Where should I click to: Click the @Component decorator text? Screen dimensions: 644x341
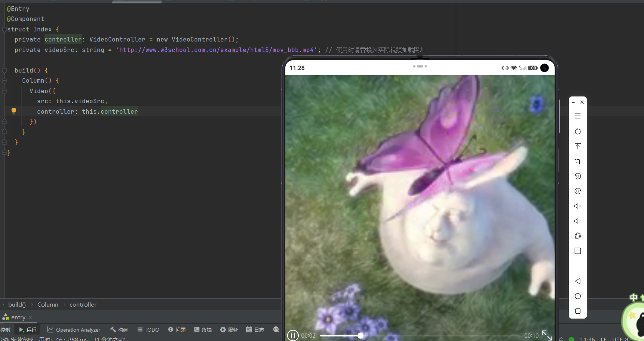[x=25, y=19]
